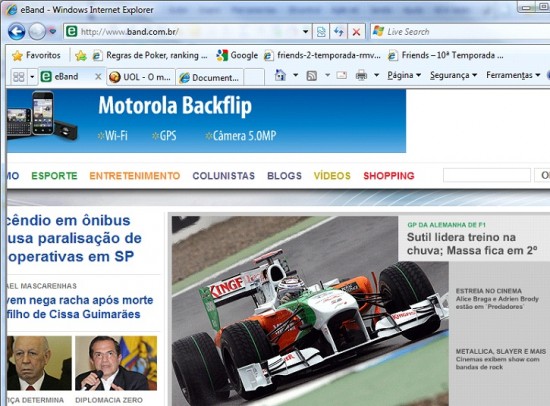Go to the ESPORTE section

point(54,176)
